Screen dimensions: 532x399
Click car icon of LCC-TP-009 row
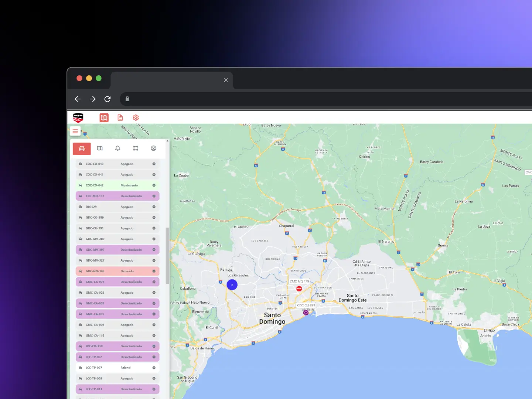pyautogui.click(x=80, y=378)
